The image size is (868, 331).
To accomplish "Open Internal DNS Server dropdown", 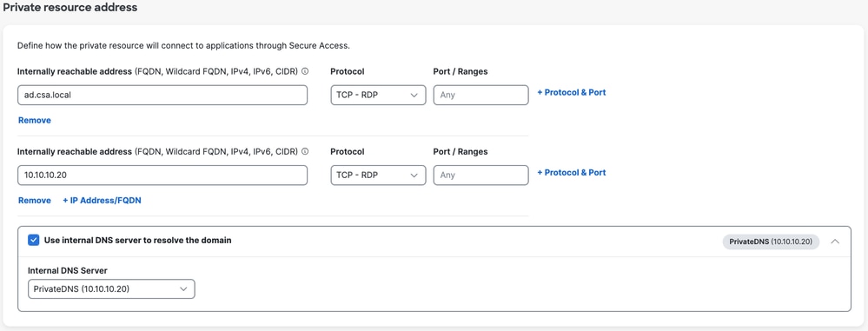I will pyautogui.click(x=111, y=289).
